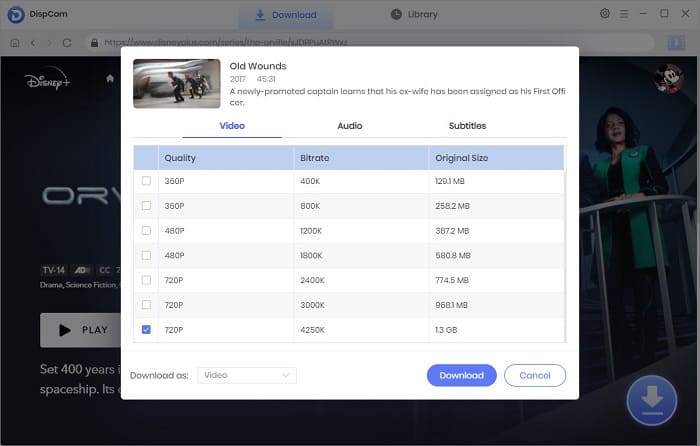Click the Old Wounds episode thumbnail
The image size is (700, 446).
click(177, 83)
